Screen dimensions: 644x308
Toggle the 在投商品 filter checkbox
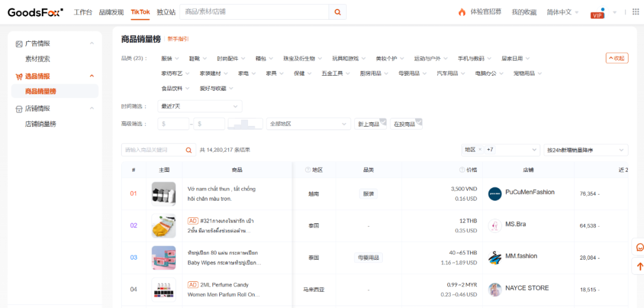pyautogui.click(x=406, y=124)
